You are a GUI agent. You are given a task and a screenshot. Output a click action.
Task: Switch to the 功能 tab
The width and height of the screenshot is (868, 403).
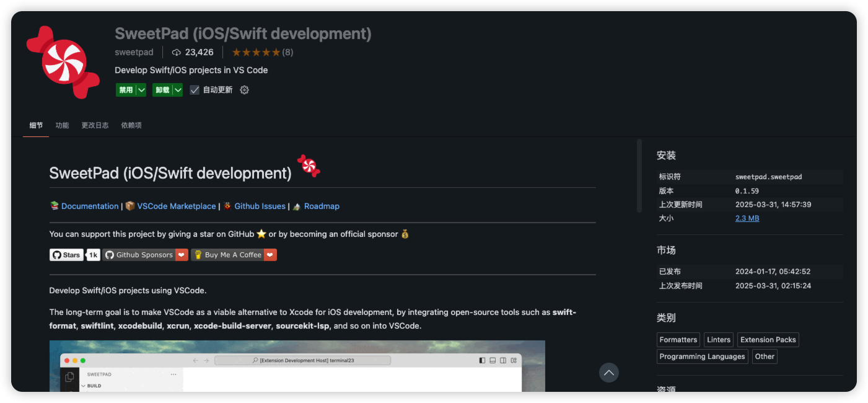(x=62, y=125)
